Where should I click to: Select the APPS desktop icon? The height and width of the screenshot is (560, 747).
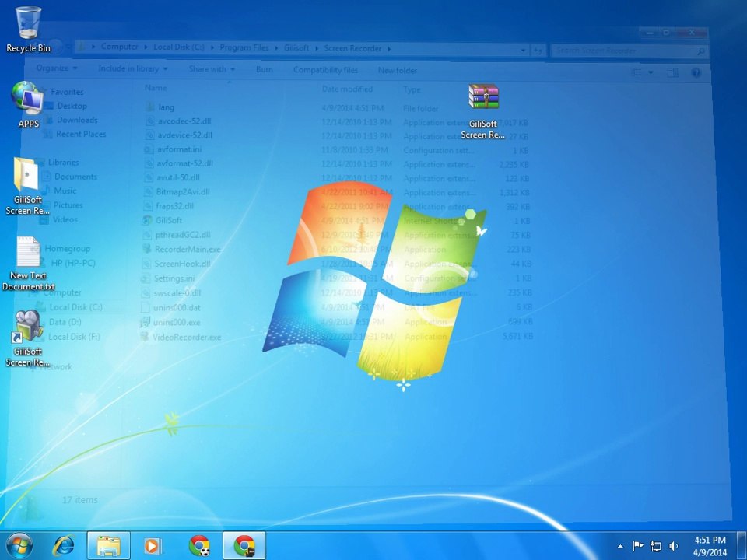28,103
